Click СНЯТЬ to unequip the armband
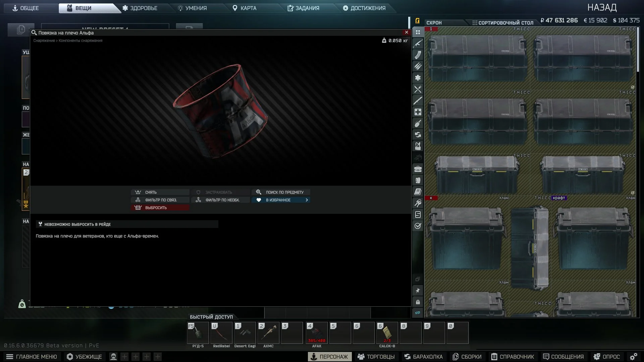Viewport: 644px width, 362px height. point(160,192)
